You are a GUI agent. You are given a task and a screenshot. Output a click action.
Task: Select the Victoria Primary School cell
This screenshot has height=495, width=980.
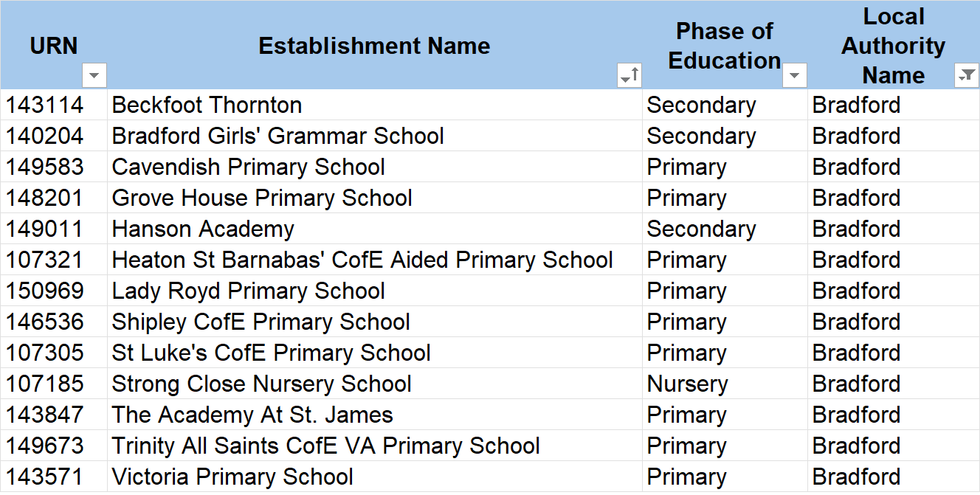coord(375,477)
